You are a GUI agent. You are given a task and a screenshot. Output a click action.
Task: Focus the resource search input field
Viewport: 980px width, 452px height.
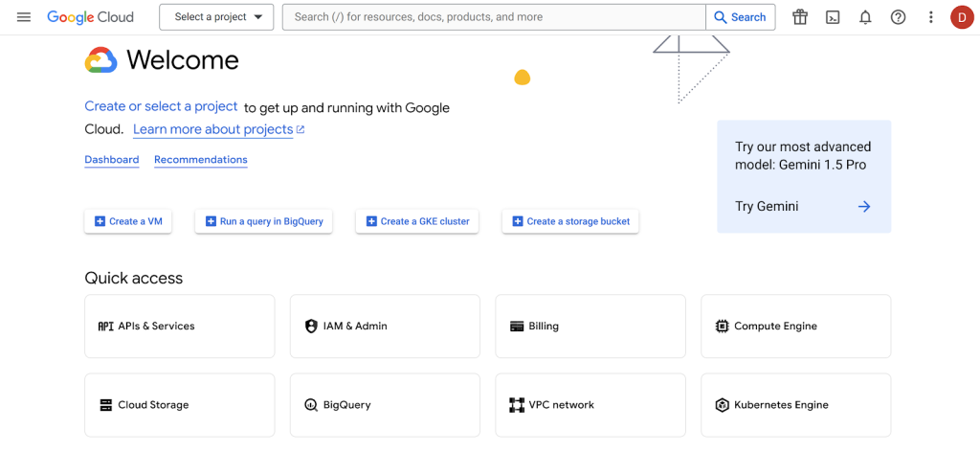(x=493, y=17)
